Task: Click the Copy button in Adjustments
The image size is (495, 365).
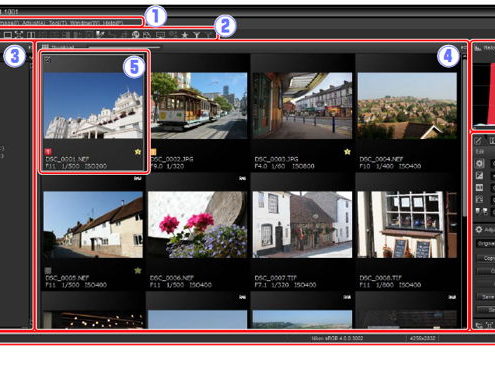Action: coord(487,258)
